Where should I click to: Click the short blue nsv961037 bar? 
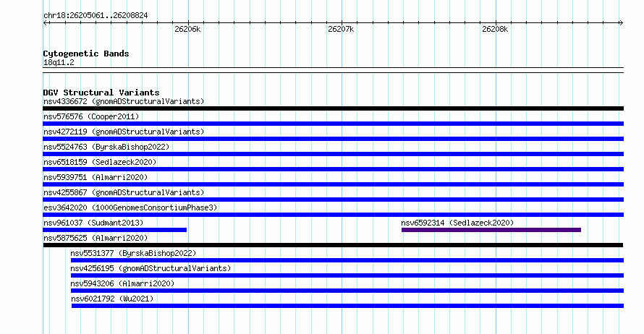[x=114, y=230]
